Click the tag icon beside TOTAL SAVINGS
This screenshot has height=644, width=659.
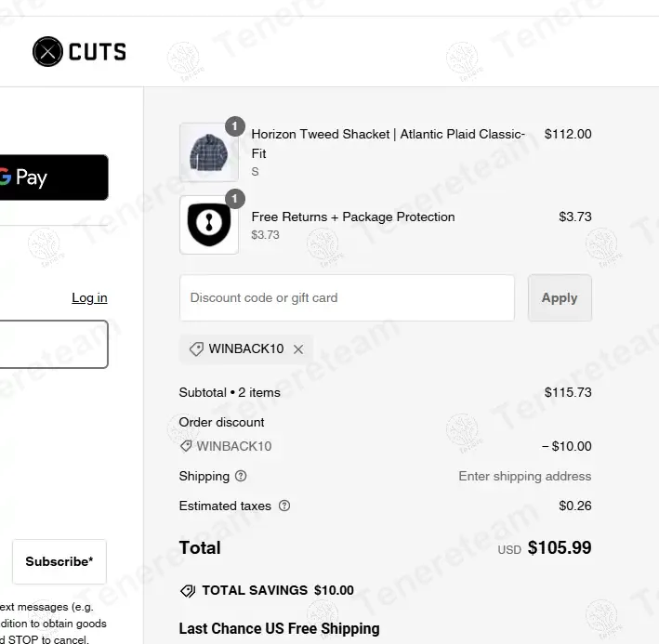click(x=187, y=590)
